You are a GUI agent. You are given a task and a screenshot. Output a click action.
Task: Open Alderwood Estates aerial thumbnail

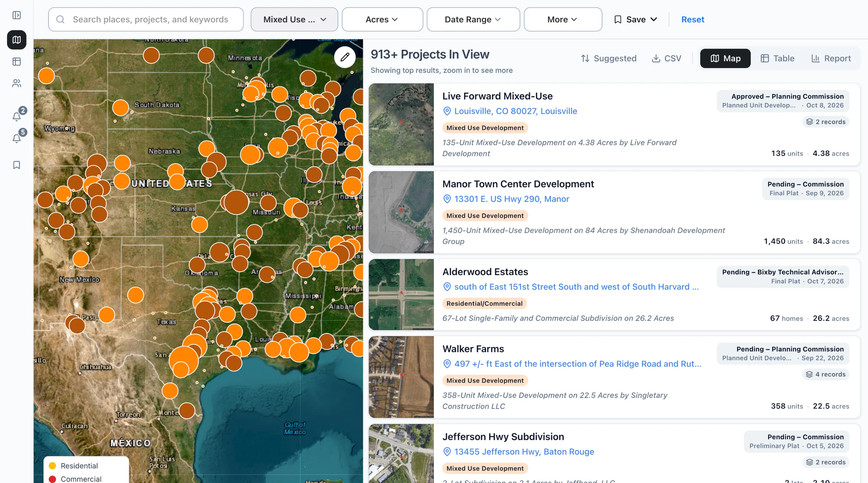tap(401, 295)
